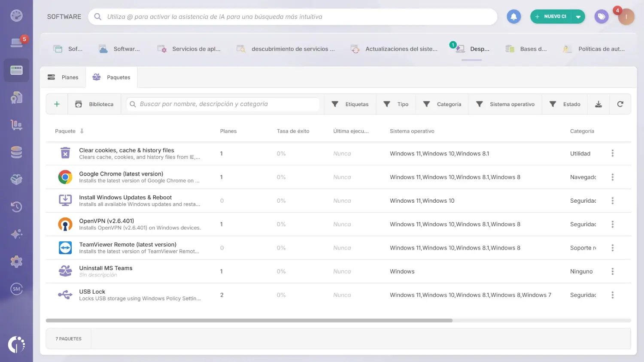Viewport: 644px width, 362px height.
Task: Open options menu for OpenVPN row
Action: tap(612, 224)
